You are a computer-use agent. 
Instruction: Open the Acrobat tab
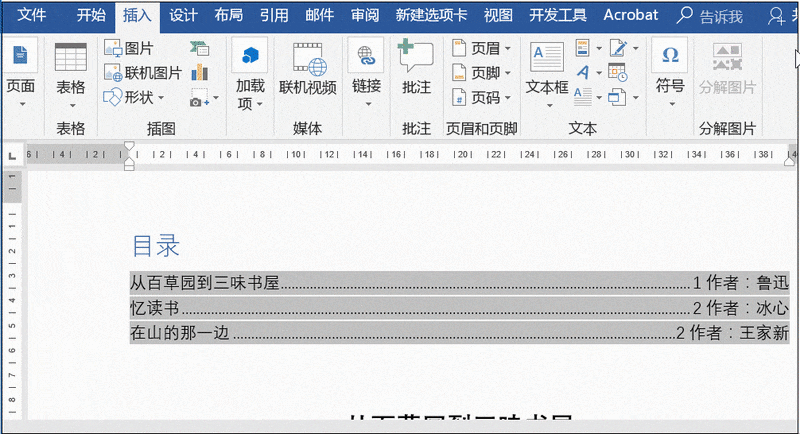(x=631, y=15)
